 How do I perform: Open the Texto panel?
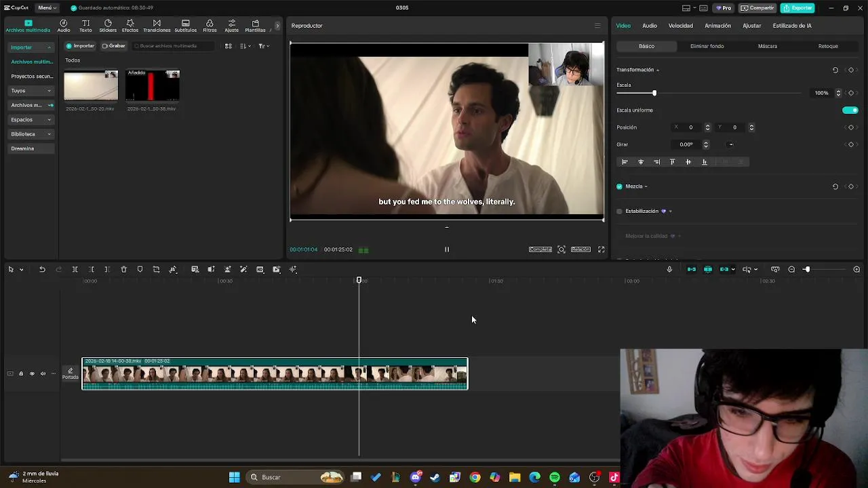coord(85,26)
